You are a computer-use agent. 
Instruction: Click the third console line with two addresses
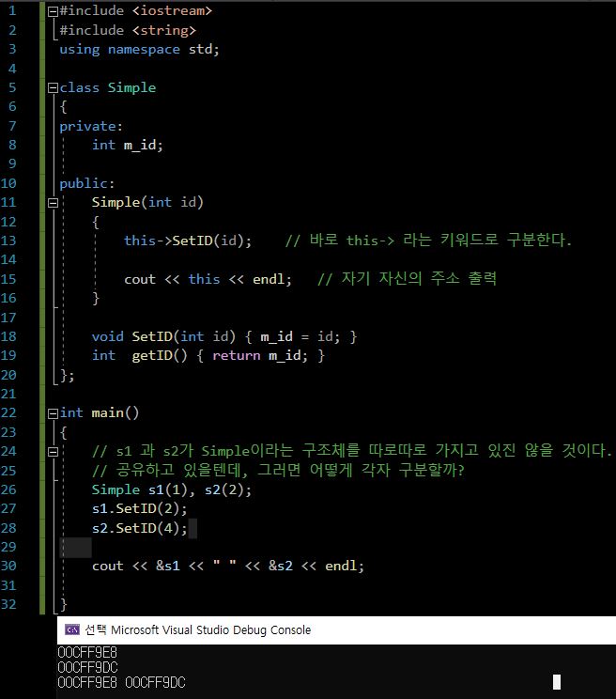(121, 683)
